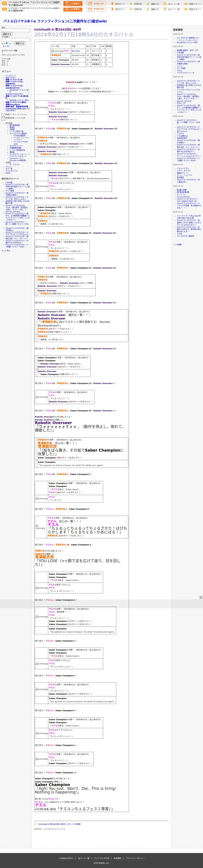Screen dimensions: 203x868
Task: Open 自由契約選手 in update history
Action: 182,138
